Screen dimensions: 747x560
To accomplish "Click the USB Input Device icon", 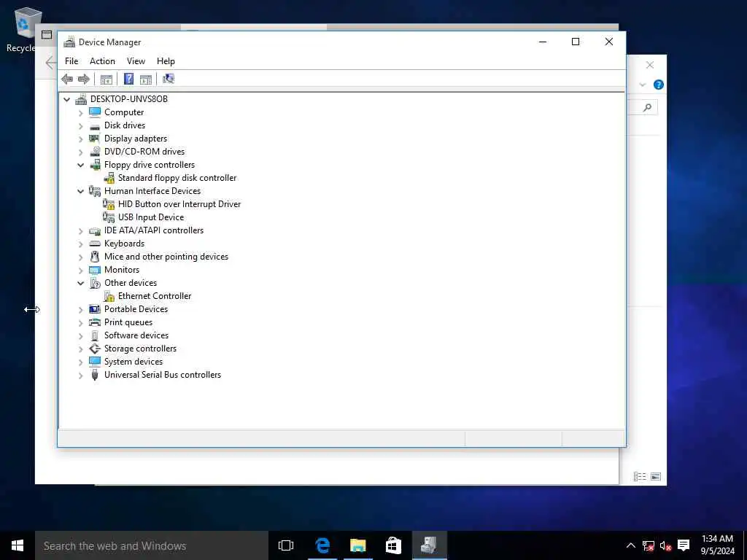I will [109, 217].
